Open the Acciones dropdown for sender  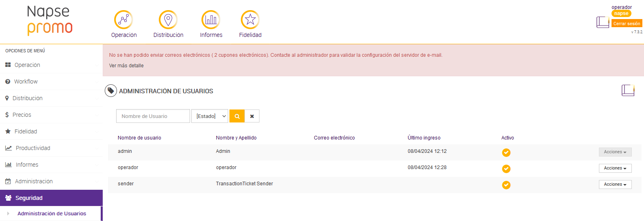click(615, 185)
